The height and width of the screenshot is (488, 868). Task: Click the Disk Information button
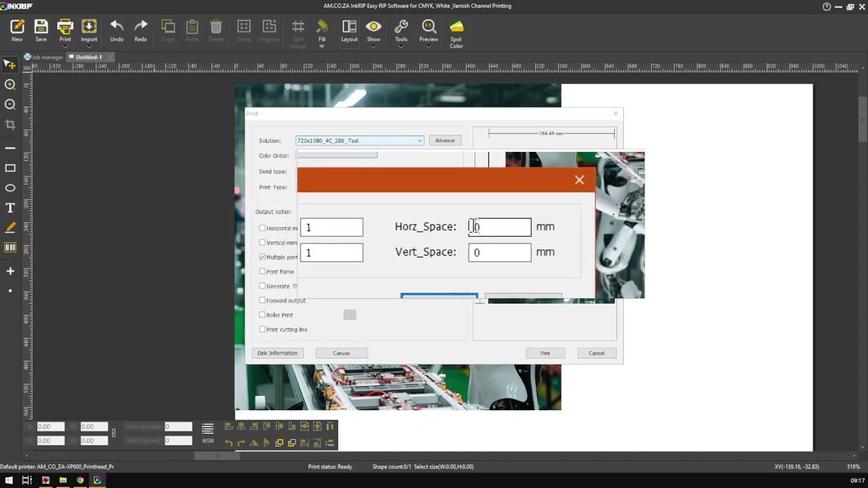(277, 353)
